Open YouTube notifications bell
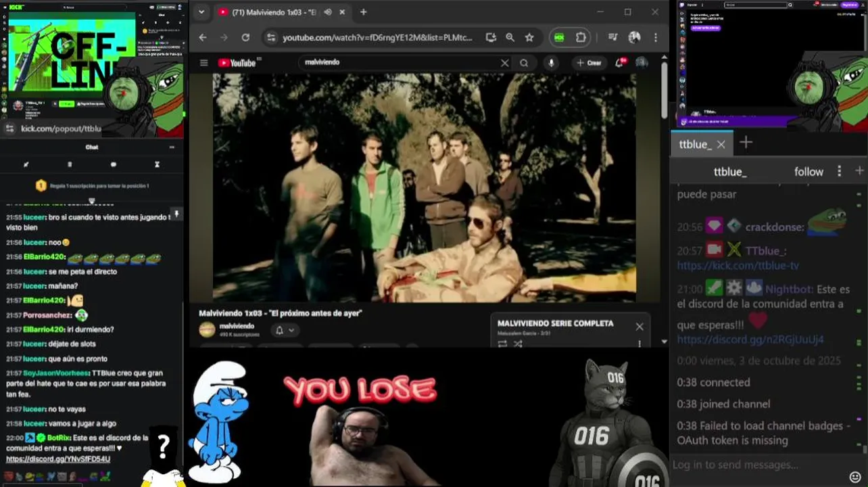 pos(619,63)
